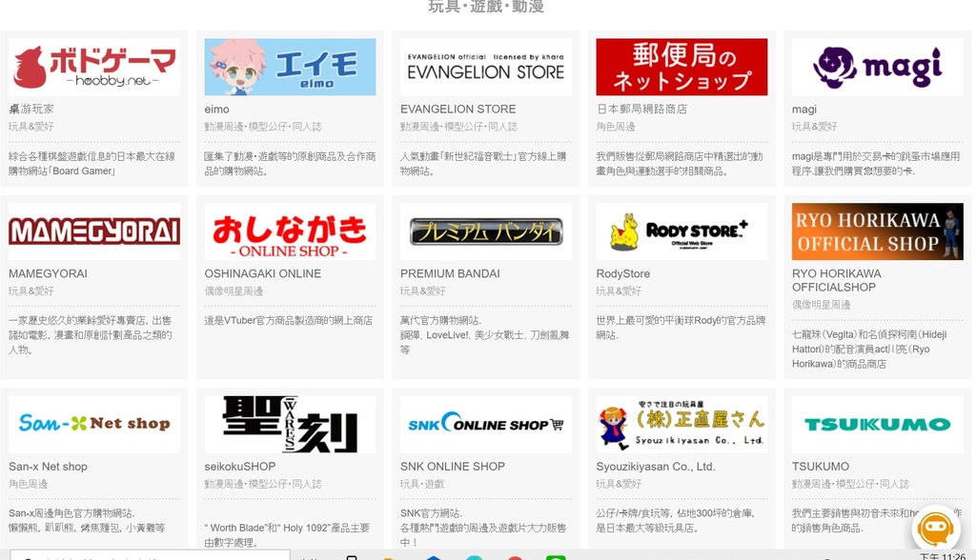Click 玩具&愛好 category under 桌游玩家
Screen dimensions: 976x560
coord(31,127)
